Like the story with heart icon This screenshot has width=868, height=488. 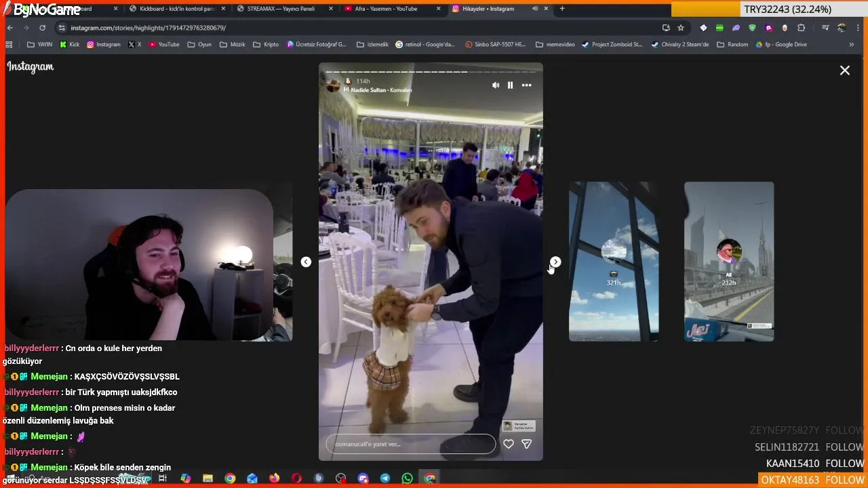click(509, 444)
